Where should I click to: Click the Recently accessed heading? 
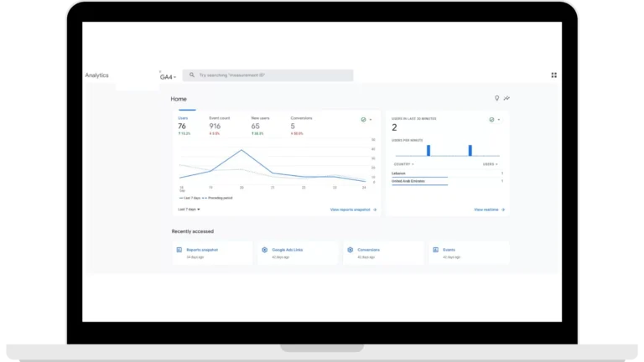click(x=193, y=231)
